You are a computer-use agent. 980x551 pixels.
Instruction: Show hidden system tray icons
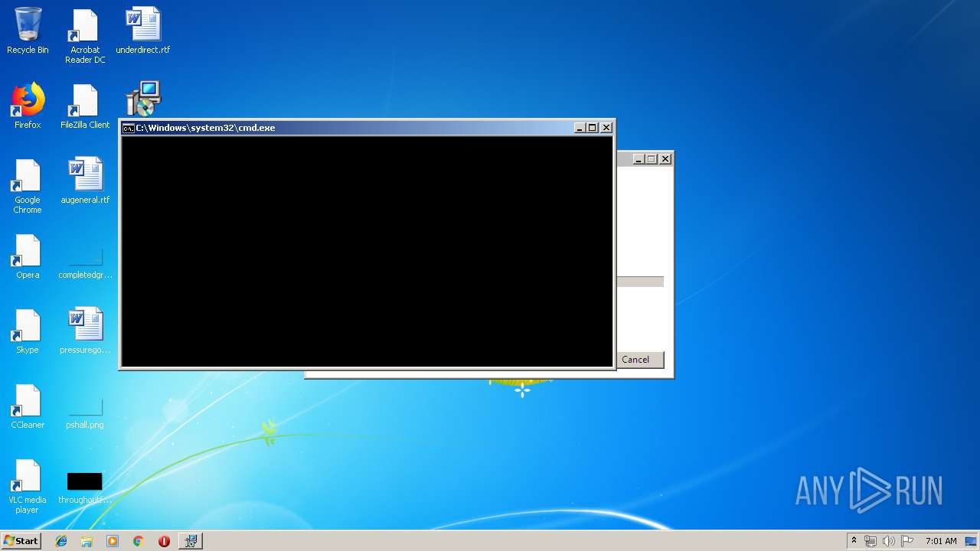pyautogui.click(x=854, y=541)
